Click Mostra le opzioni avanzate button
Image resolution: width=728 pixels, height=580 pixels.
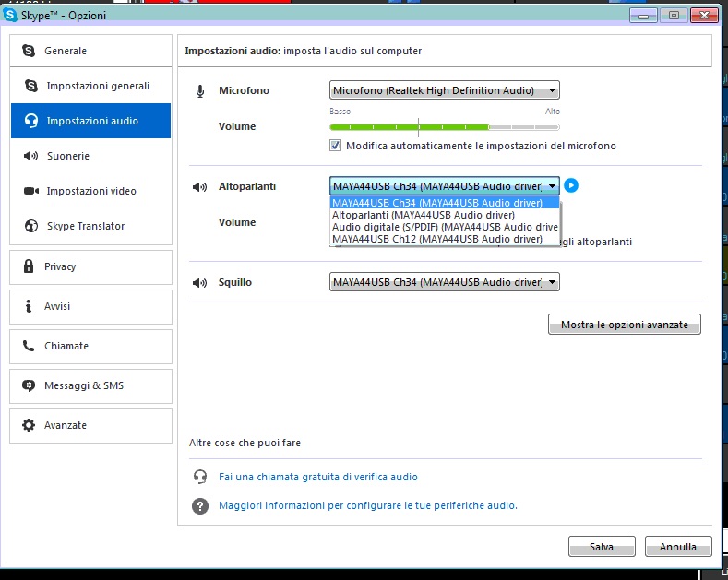[x=625, y=325]
